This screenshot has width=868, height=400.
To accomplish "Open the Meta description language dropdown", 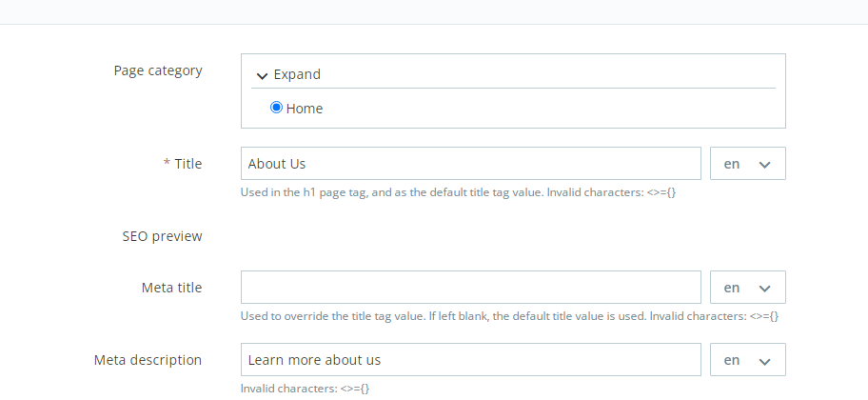I will click(747, 360).
